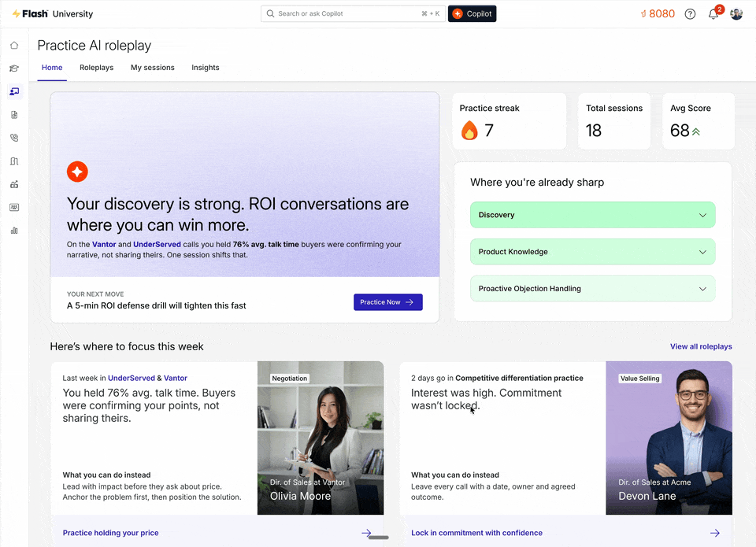Open the Copilot button
756x547 pixels.
pyautogui.click(x=472, y=13)
